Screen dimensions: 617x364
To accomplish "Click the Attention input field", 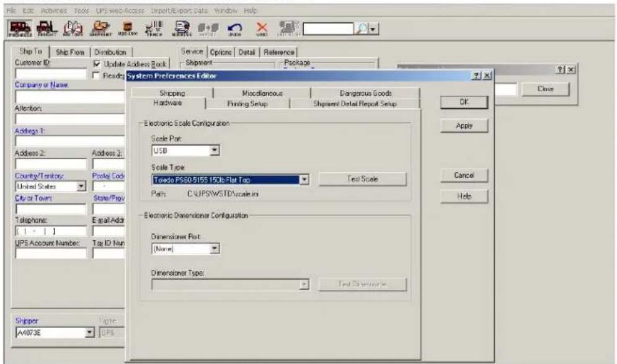I will 70,119.
